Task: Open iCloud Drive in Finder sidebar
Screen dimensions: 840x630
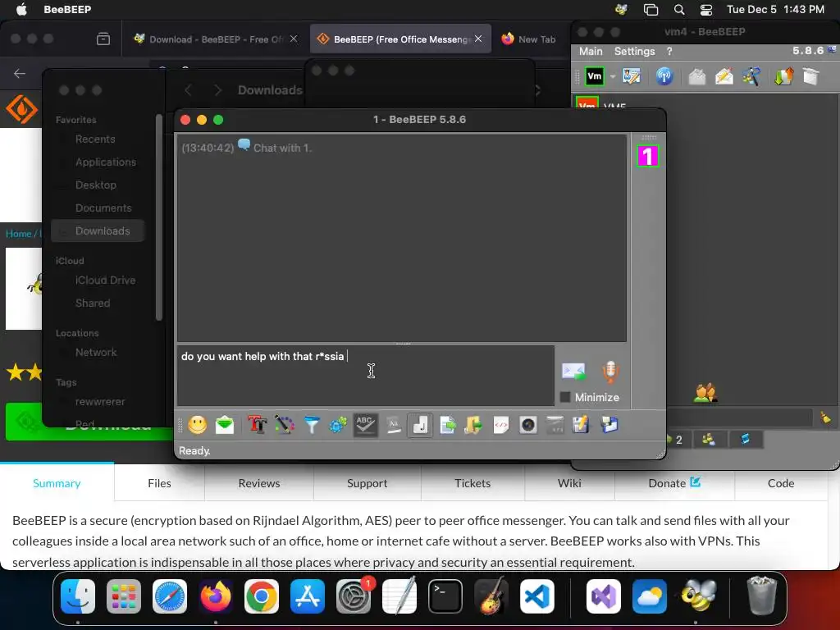Action: [105, 281]
